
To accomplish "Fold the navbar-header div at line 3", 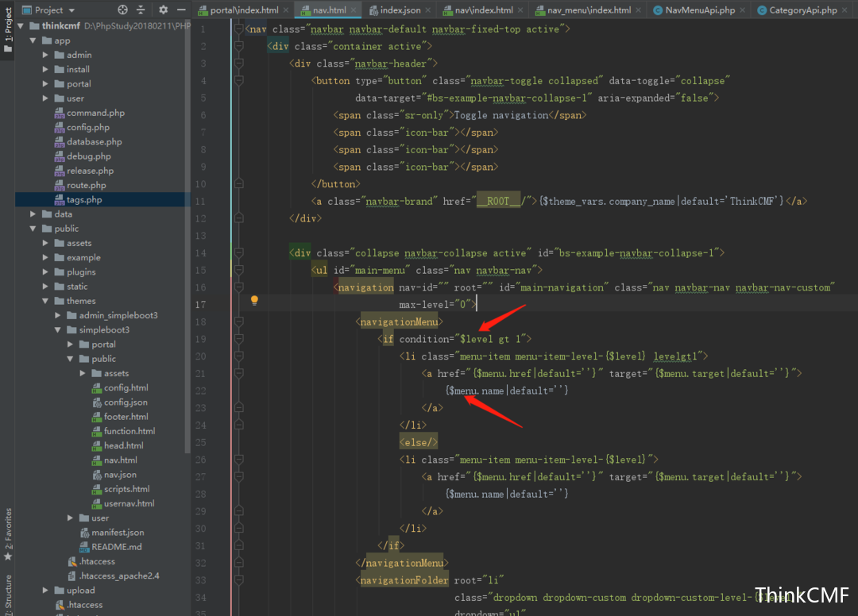I will point(239,64).
